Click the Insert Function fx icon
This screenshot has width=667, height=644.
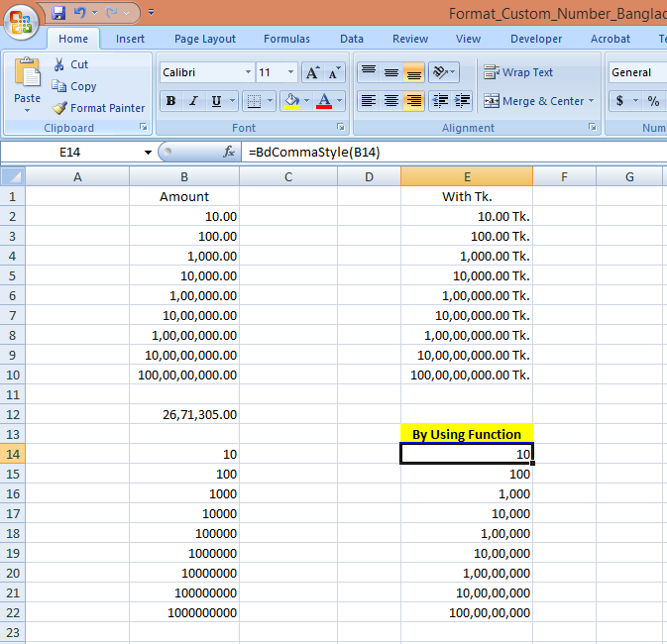[x=229, y=152]
